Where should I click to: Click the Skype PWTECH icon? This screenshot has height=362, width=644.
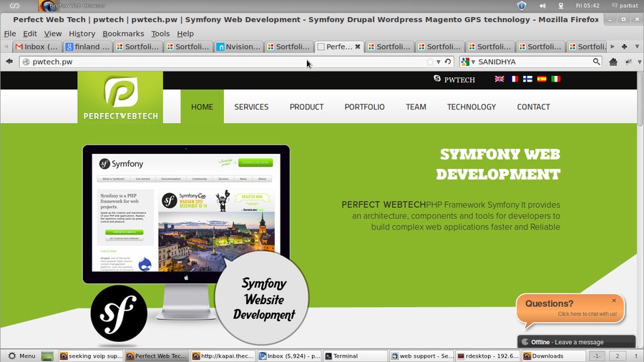(437, 79)
